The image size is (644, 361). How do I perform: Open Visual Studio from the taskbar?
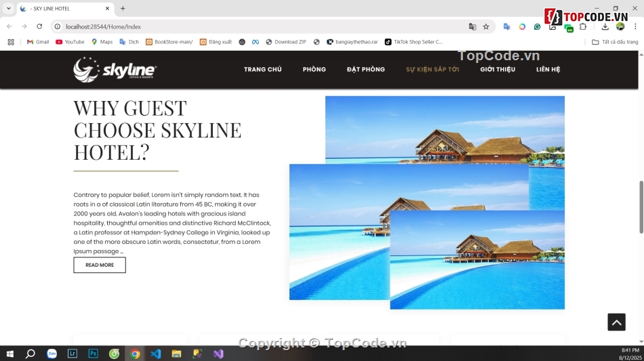218,354
